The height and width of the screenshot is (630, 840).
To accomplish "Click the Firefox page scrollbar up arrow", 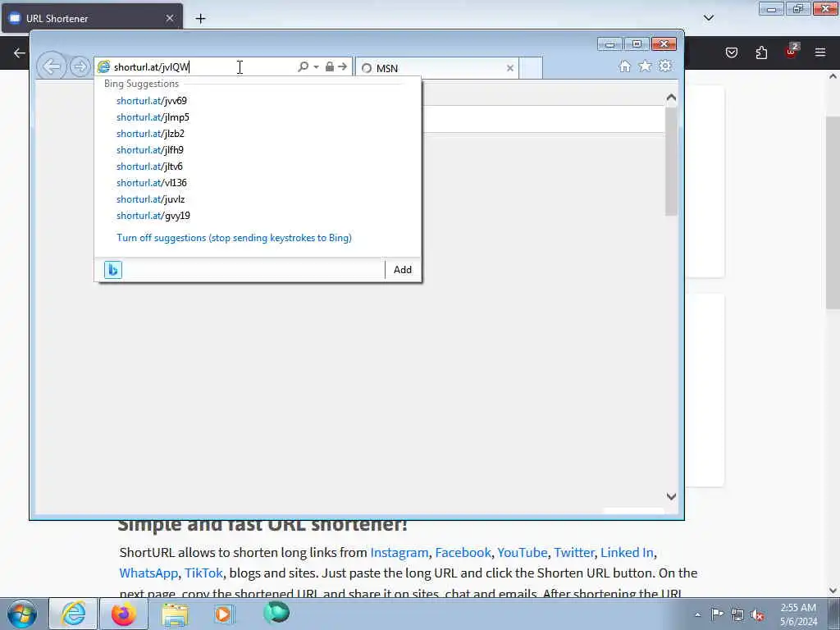I will pos(833,76).
